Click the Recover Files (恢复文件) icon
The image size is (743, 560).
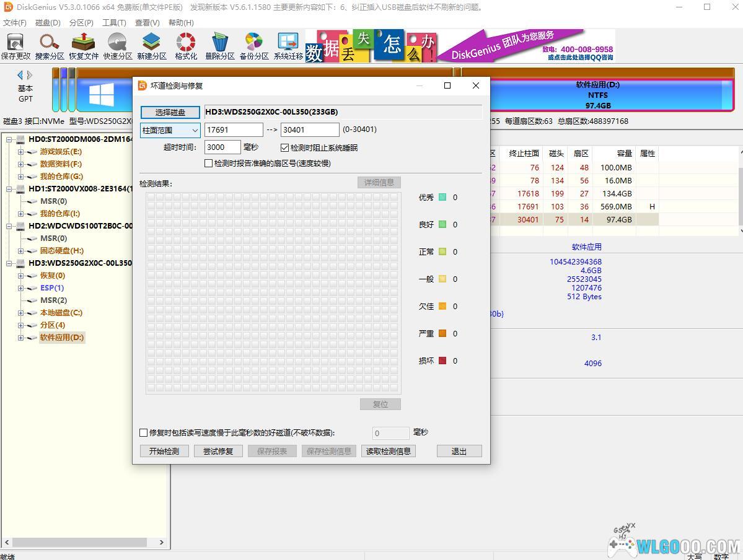84,46
